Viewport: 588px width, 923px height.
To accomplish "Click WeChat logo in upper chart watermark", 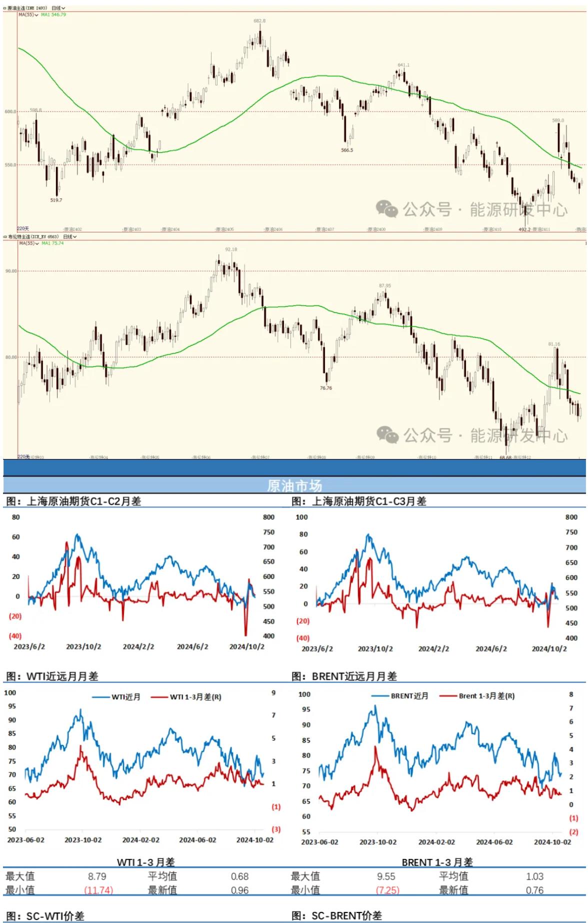I will click(x=386, y=209).
